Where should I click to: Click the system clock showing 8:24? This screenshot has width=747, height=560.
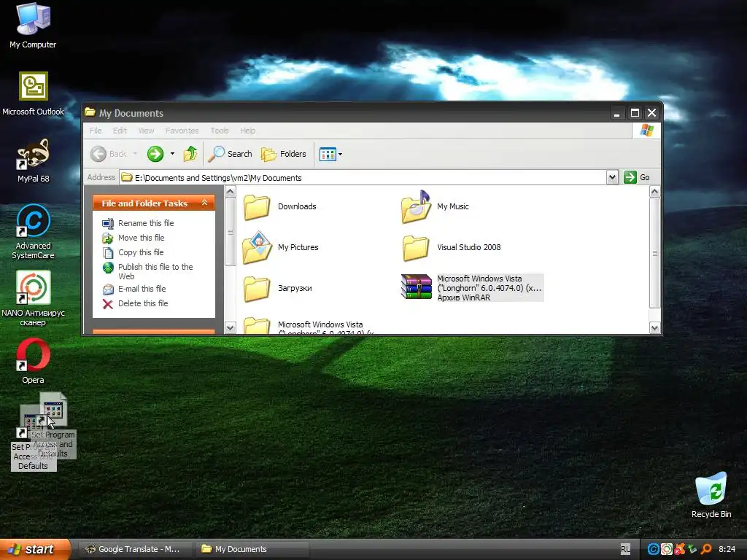point(727,549)
